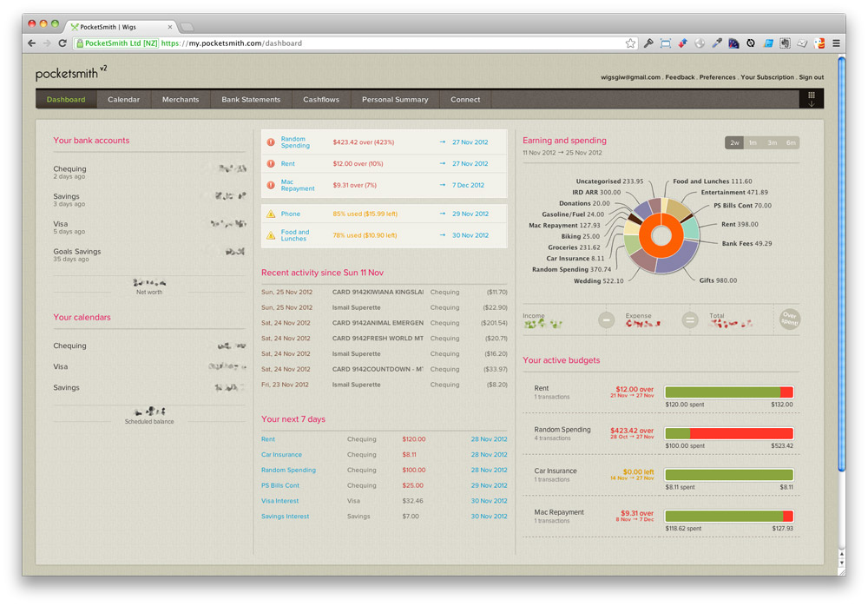Open the Bank Statements tab
This screenshot has height=606, width=868.
[251, 99]
